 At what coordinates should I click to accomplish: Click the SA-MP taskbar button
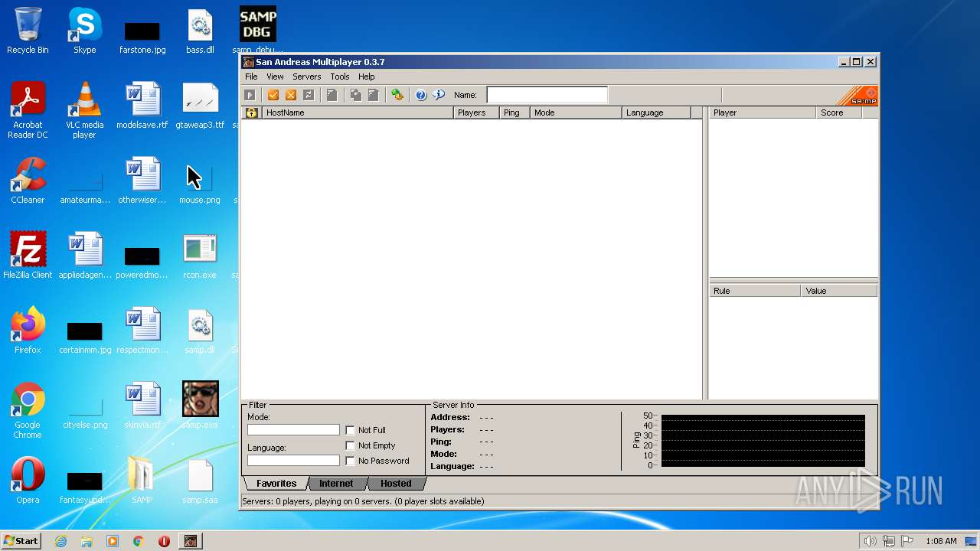pos(191,541)
